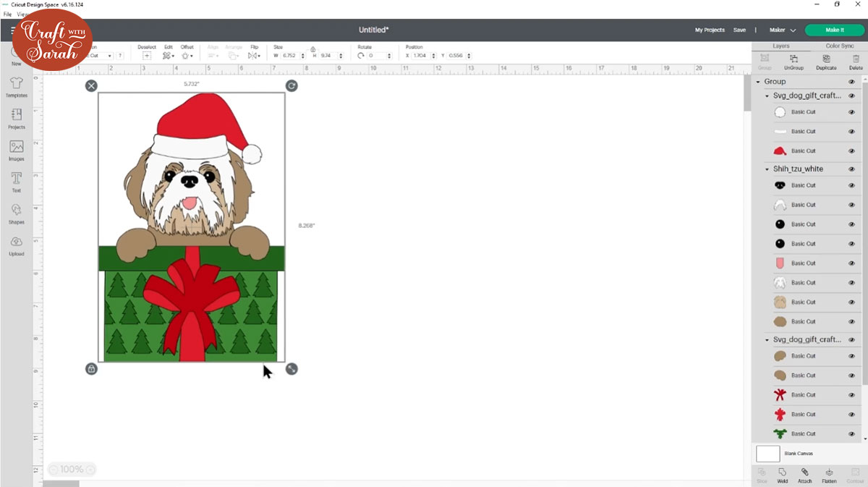Duplicate the selected layers
This screenshot has height=487, width=868.
[x=826, y=62]
